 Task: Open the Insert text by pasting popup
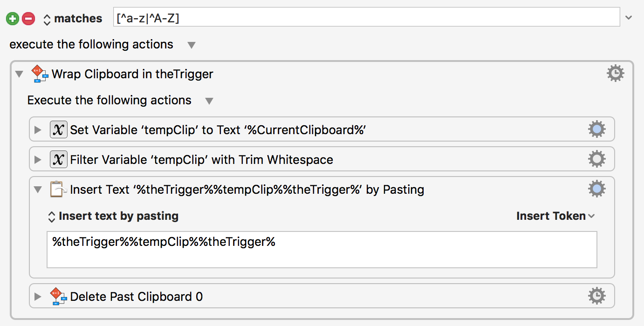click(x=113, y=216)
